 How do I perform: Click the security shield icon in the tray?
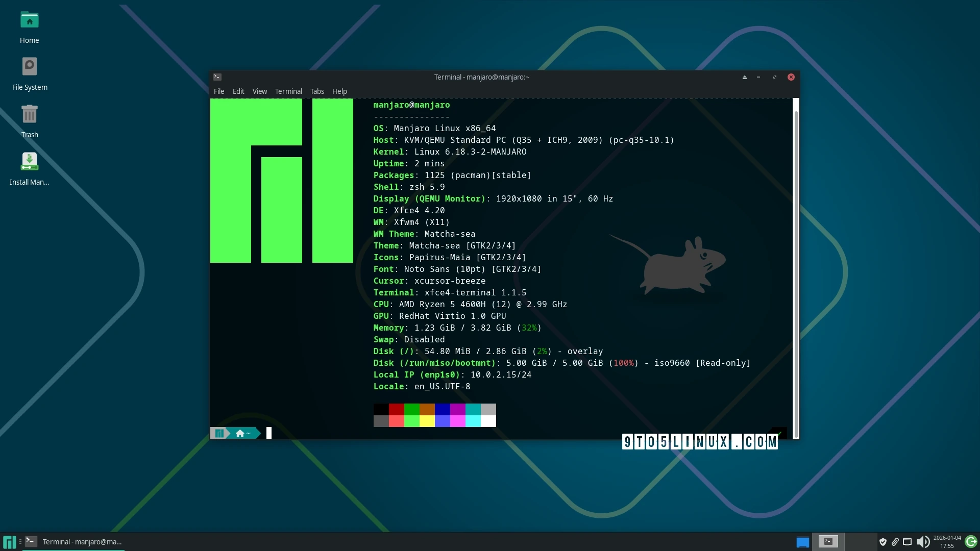coord(883,542)
